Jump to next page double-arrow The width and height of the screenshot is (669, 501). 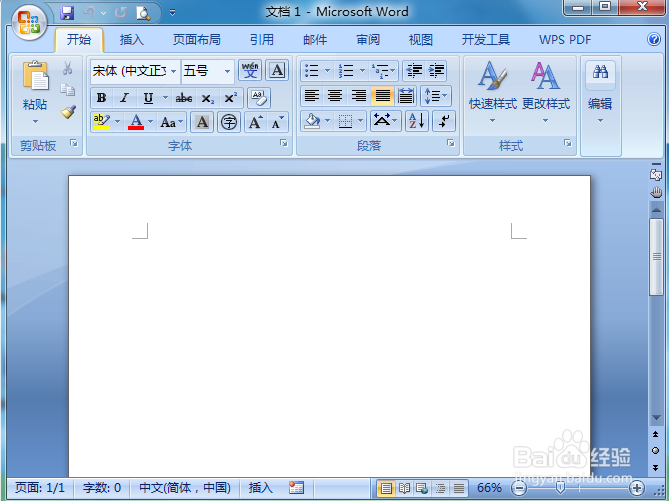click(655, 468)
